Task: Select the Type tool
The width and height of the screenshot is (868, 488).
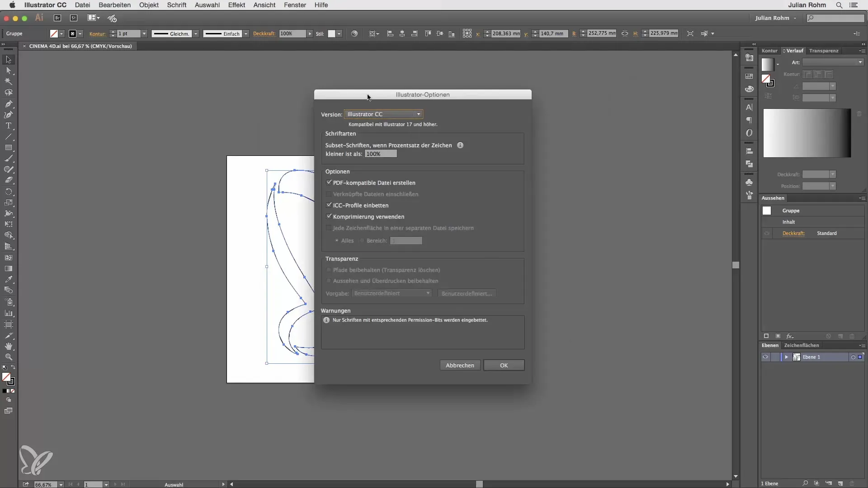Action: tap(9, 126)
